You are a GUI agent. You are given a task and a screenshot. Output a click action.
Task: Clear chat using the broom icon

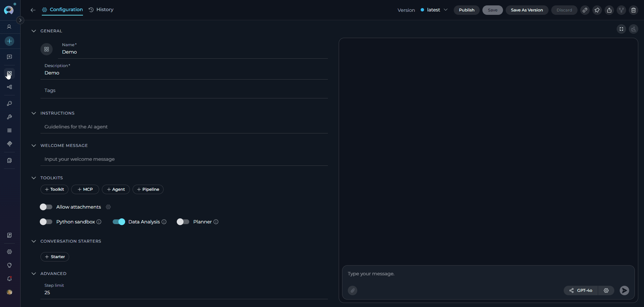click(x=634, y=29)
